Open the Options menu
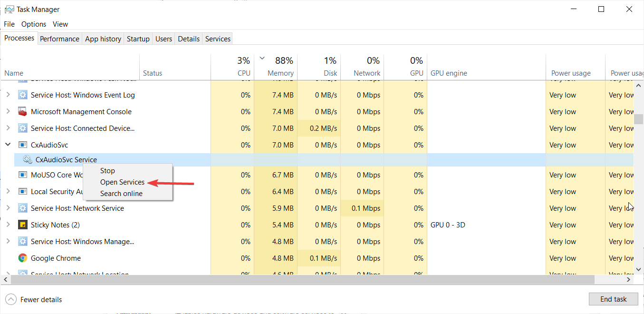The width and height of the screenshot is (644, 314). pyautogui.click(x=34, y=24)
